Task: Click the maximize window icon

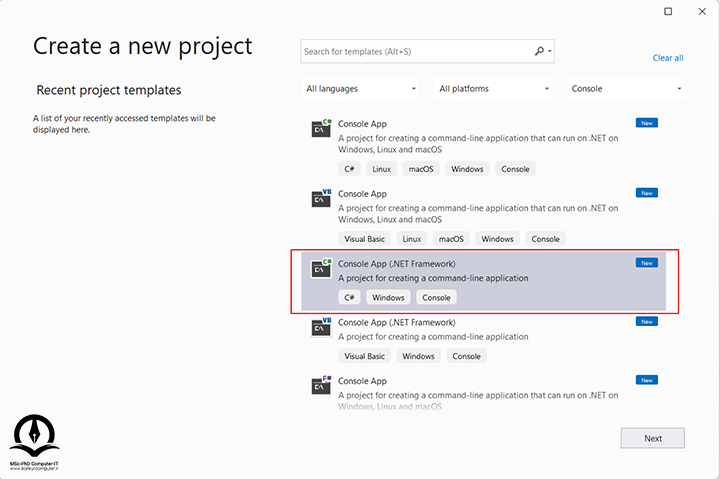Action: point(668,11)
